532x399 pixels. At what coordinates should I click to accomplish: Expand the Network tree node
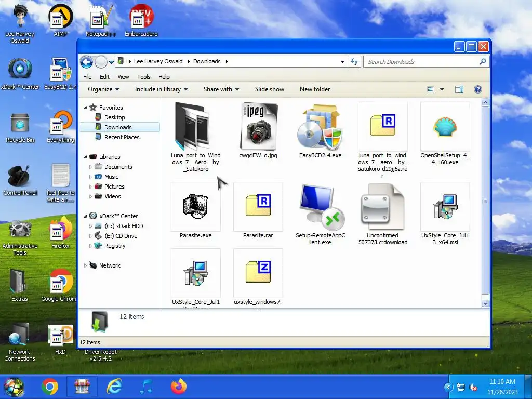coord(85,265)
